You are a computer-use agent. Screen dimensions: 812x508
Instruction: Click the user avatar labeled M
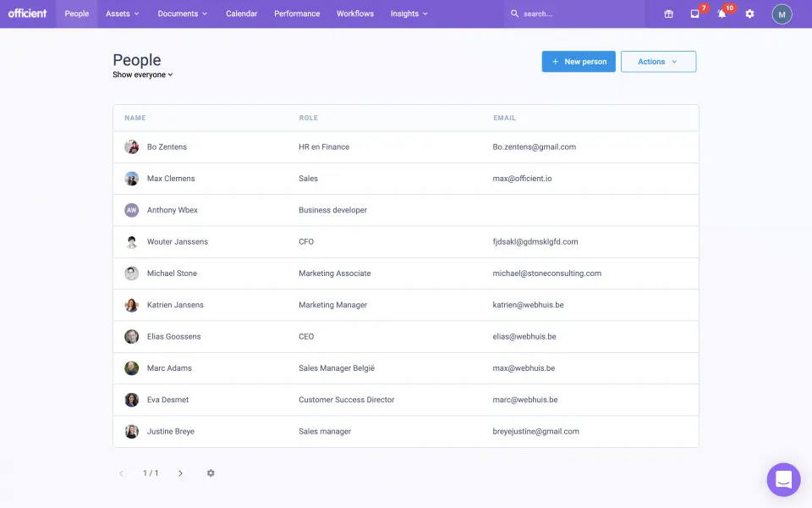[782, 14]
